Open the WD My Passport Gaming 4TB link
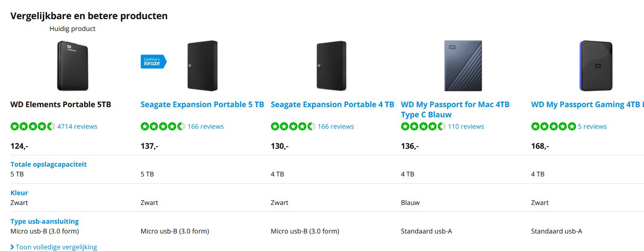The width and height of the screenshot is (644, 251). click(x=587, y=104)
